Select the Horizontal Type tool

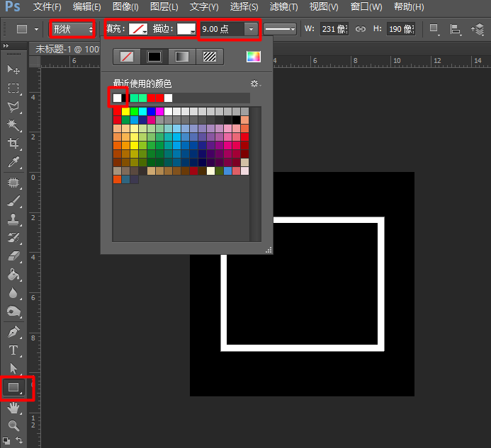click(x=13, y=350)
